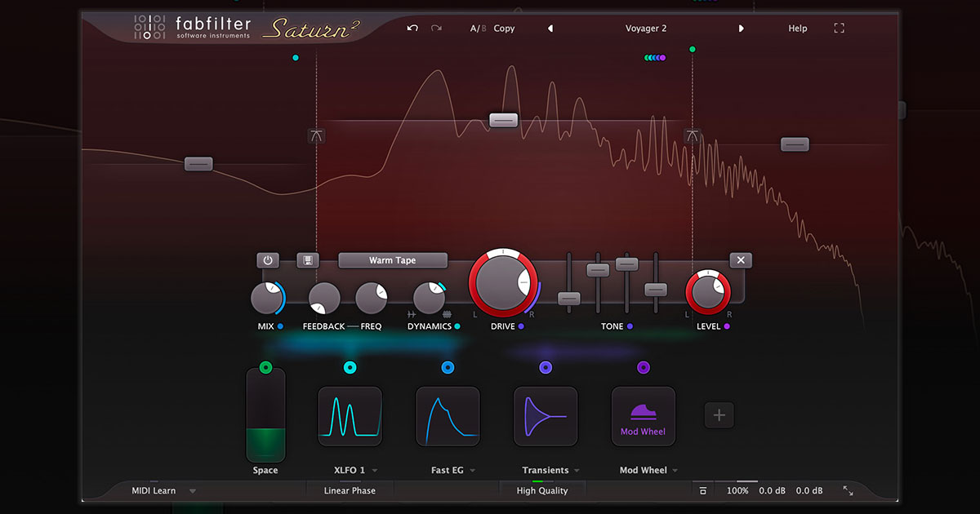The image size is (980, 514).
Task: Click the Mix modulation indicator dot
Action: click(280, 326)
